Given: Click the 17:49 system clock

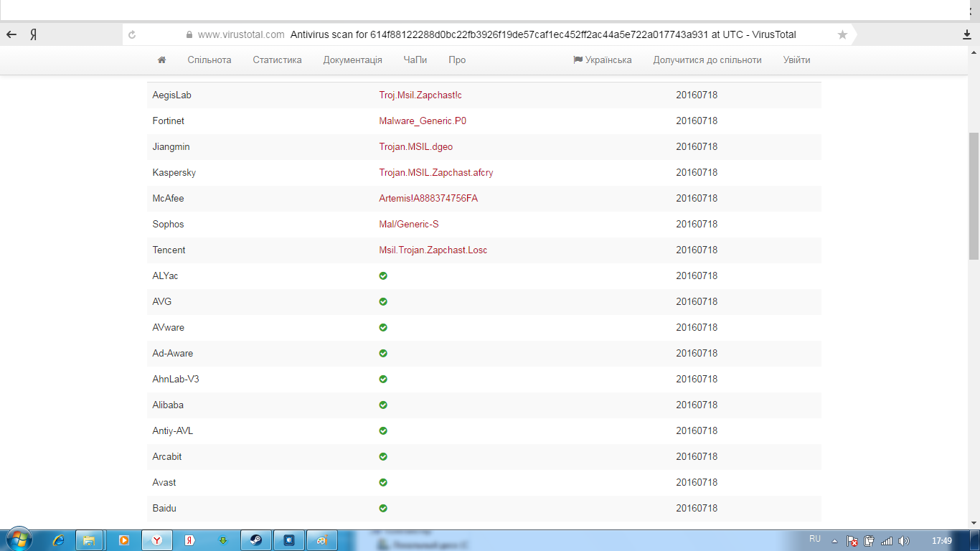Looking at the screenshot, I should coord(941,541).
